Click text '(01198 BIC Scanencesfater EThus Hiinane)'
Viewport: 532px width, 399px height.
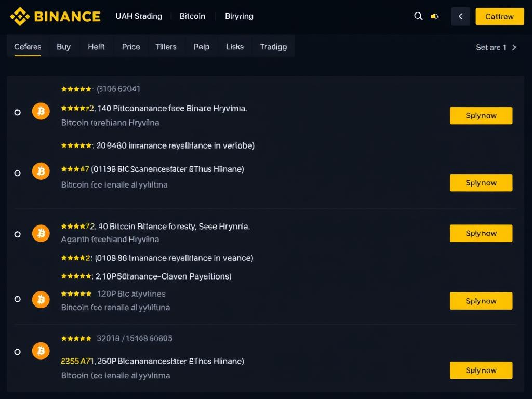pos(167,169)
